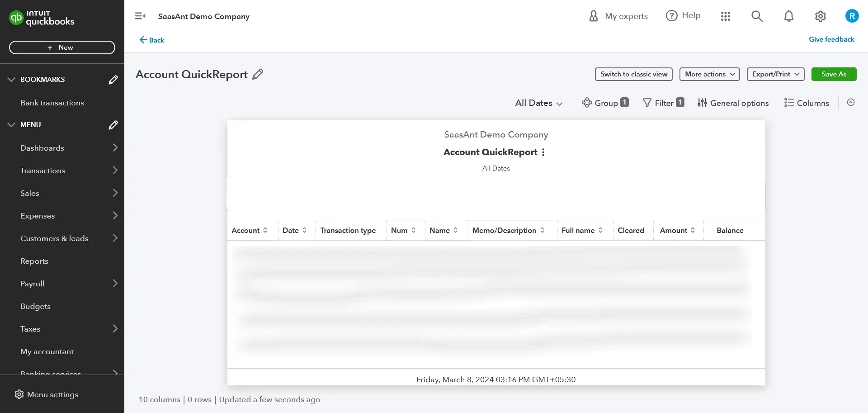This screenshot has height=413, width=868.
Task: Open Group options
Action: (x=605, y=103)
